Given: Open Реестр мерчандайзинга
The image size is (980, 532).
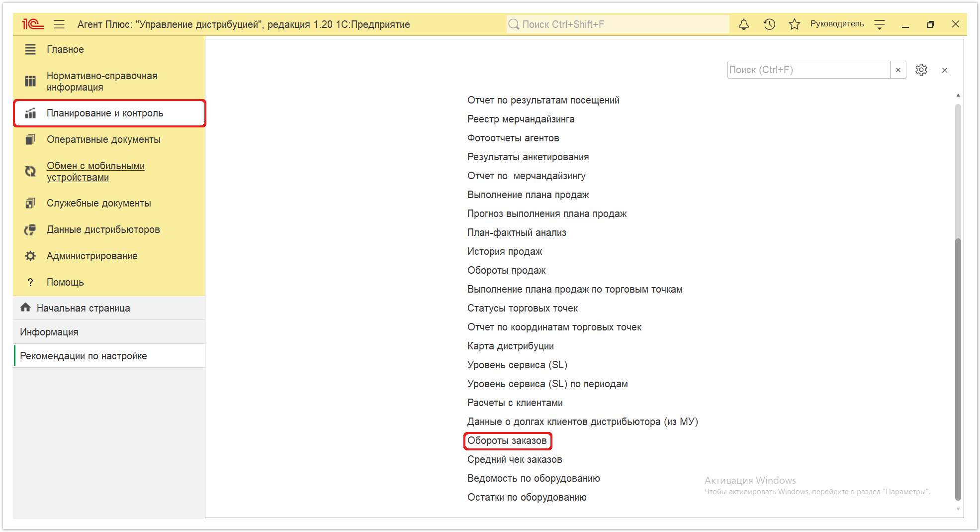Looking at the screenshot, I should coord(521,119).
